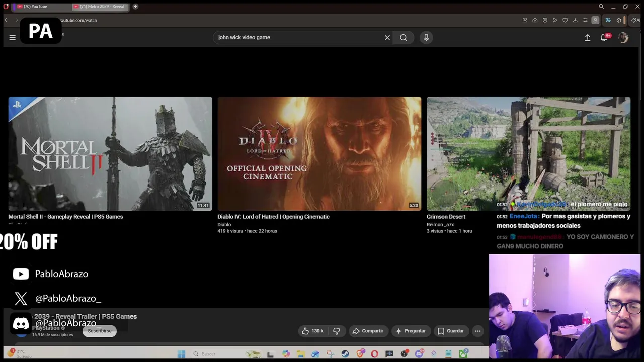Click the Guardar save button
The height and width of the screenshot is (362, 644).
(451, 331)
